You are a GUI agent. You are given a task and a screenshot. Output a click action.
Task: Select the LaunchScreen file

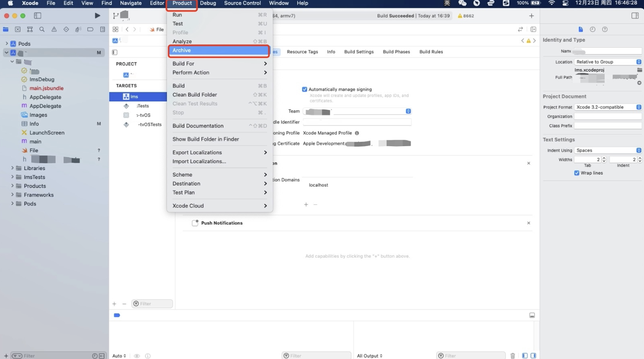(x=47, y=133)
